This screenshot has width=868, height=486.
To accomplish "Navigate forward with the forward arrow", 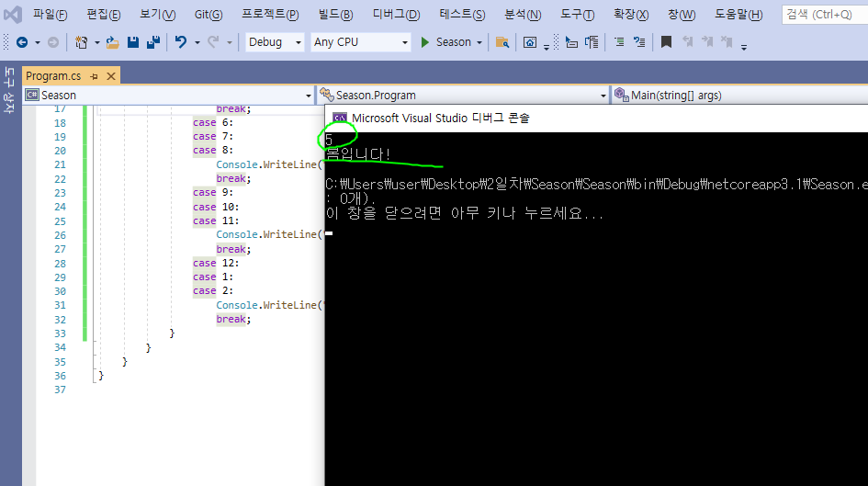I will click(x=52, y=42).
